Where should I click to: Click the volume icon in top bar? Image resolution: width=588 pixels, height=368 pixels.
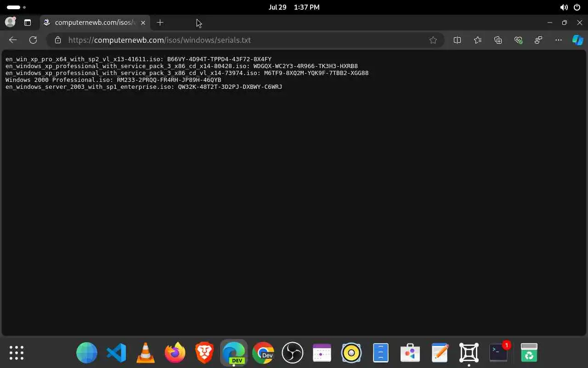(564, 7)
